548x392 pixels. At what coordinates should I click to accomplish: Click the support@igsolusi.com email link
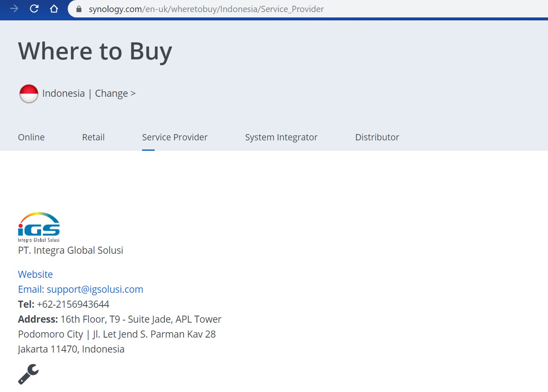(x=95, y=289)
